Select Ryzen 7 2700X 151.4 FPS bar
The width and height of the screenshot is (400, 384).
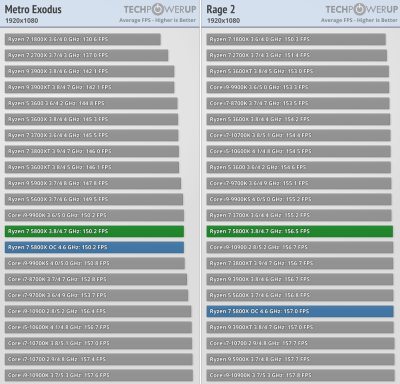pos(297,55)
